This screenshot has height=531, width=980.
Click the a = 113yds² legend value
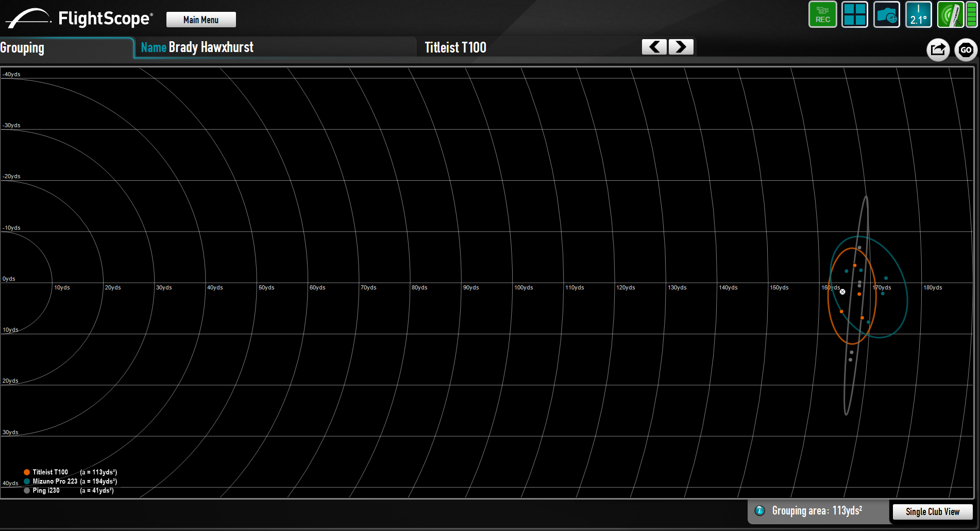click(98, 472)
